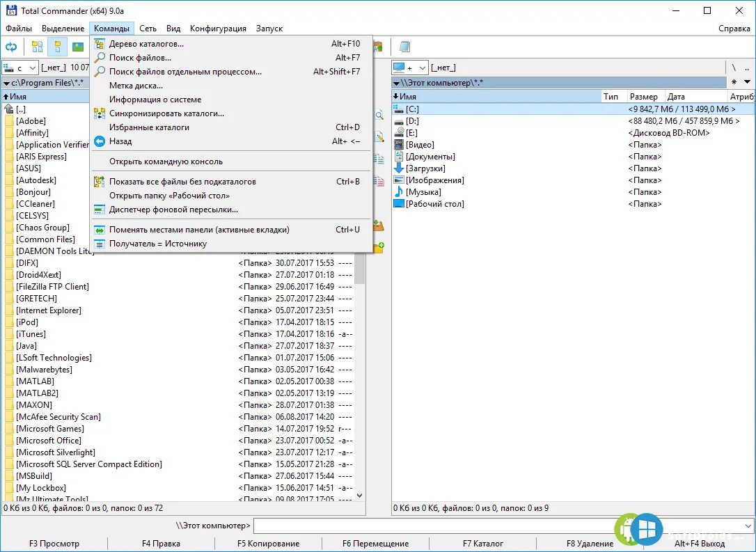Click the Pack files box icon
The height and width of the screenshot is (552, 756).
tap(379, 225)
